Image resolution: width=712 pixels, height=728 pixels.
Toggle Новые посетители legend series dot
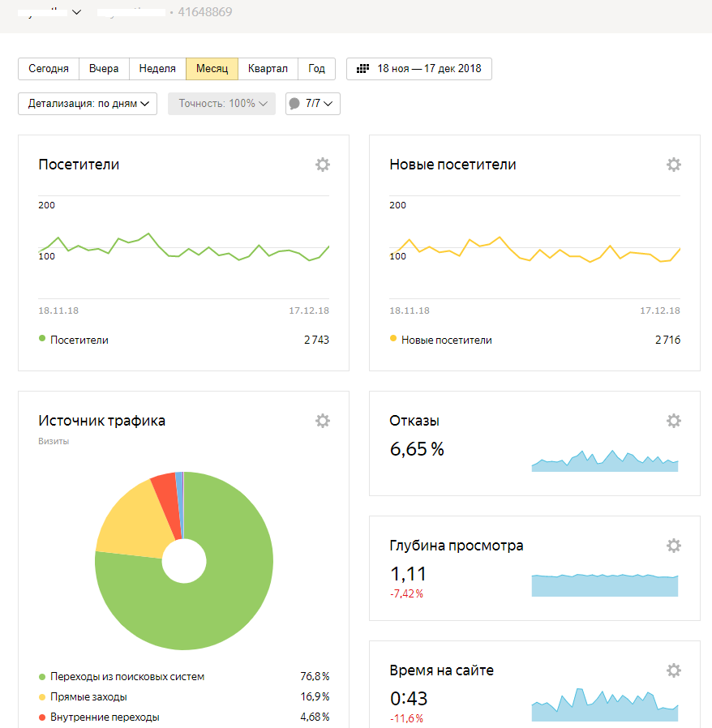pos(393,340)
